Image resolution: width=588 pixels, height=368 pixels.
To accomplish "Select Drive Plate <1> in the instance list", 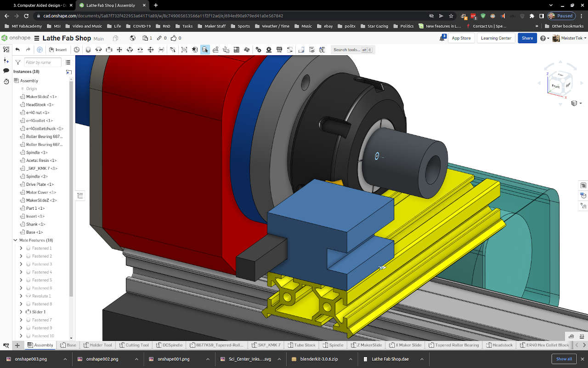I will point(40,184).
